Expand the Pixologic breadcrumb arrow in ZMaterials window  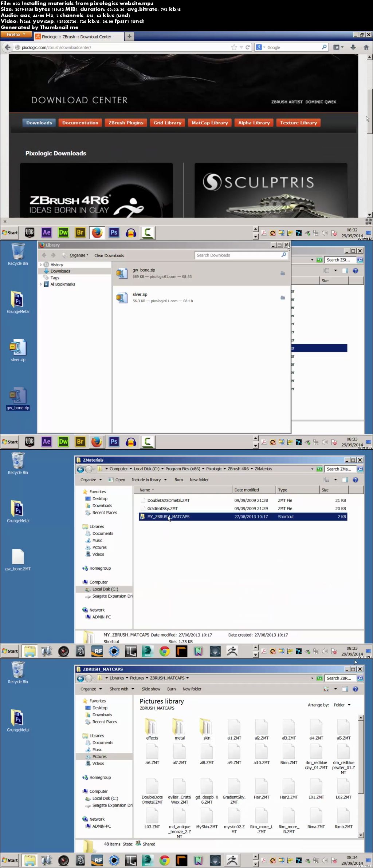click(225, 469)
